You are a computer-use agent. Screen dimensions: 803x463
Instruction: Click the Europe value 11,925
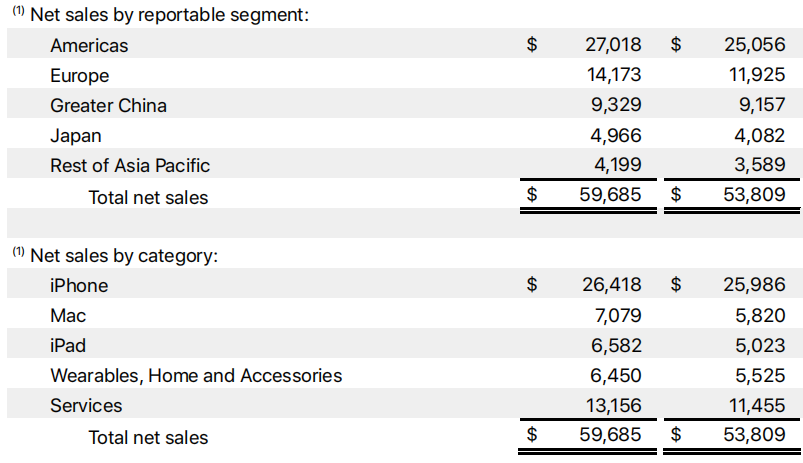(754, 75)
